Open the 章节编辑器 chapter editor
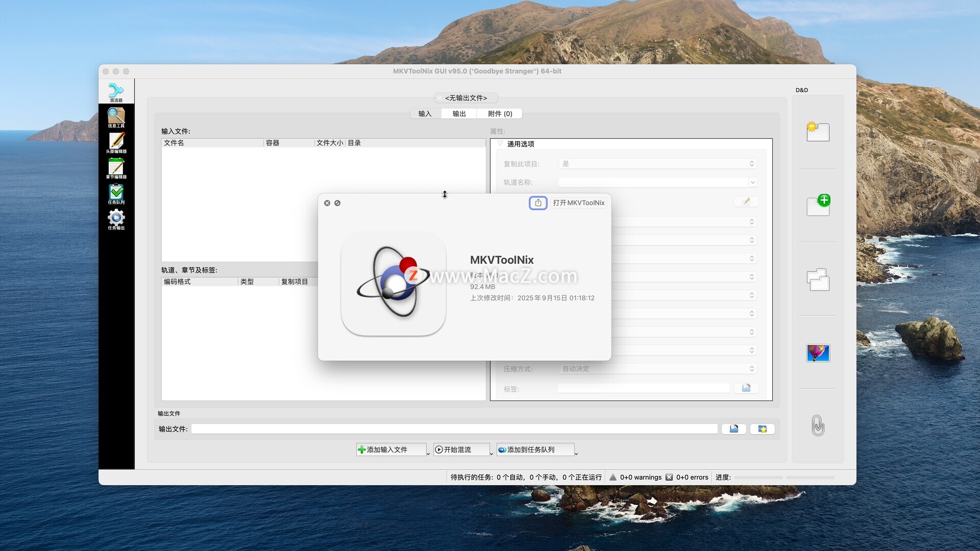Viewport: 980px width, 551px height. (x=116, y=168)
